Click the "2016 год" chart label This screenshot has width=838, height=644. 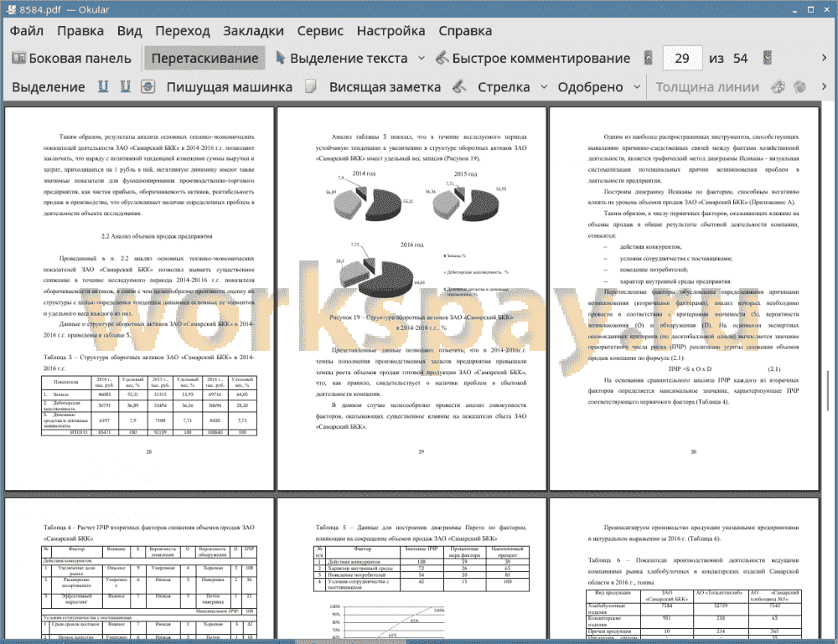coord(412,245)
